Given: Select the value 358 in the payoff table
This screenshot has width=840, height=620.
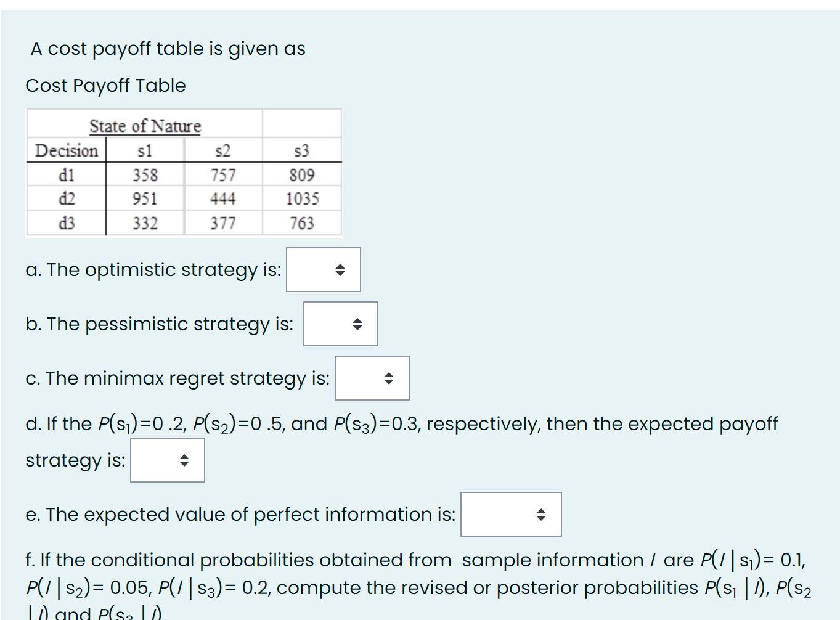Looking at the screenshot, I should click(145, 174).
